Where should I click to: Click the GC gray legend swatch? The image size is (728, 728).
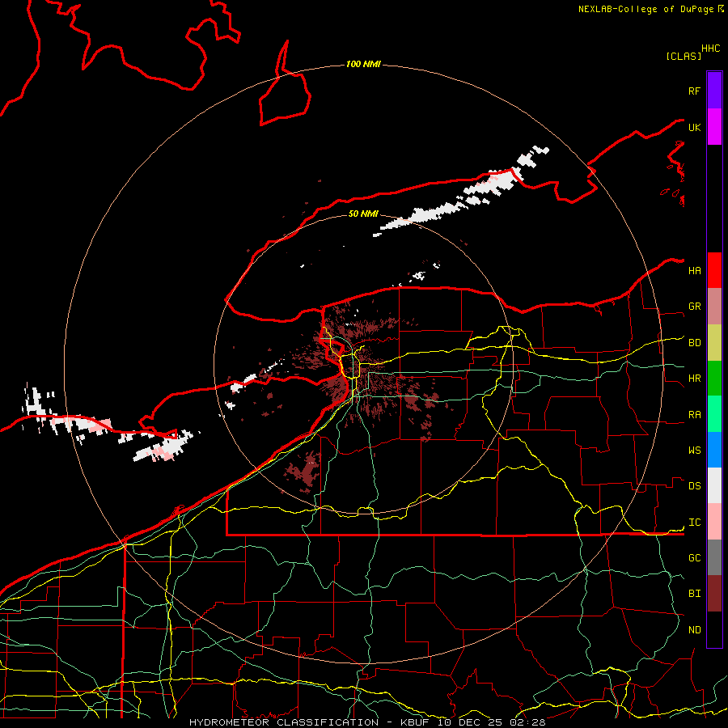pyautogui.click(x=714, y=557)
